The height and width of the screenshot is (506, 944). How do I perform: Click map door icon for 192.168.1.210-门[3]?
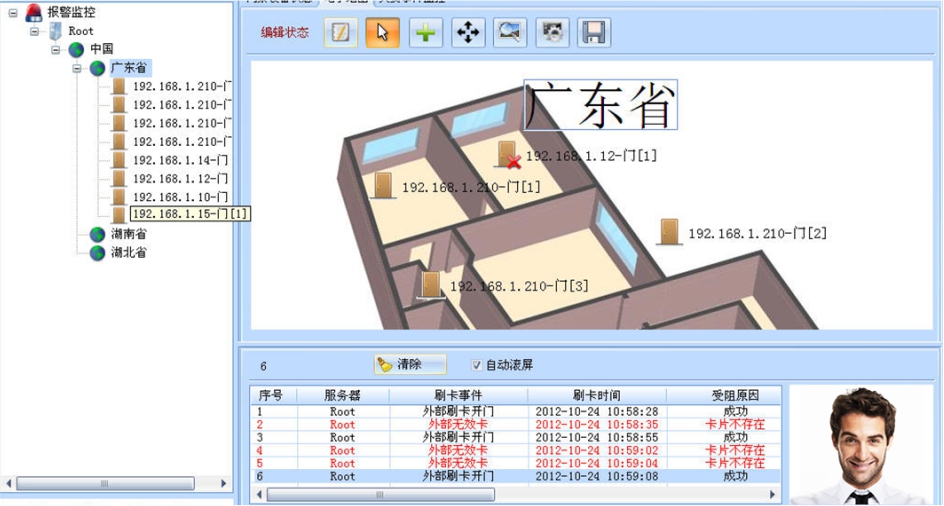tap(430, 285)
